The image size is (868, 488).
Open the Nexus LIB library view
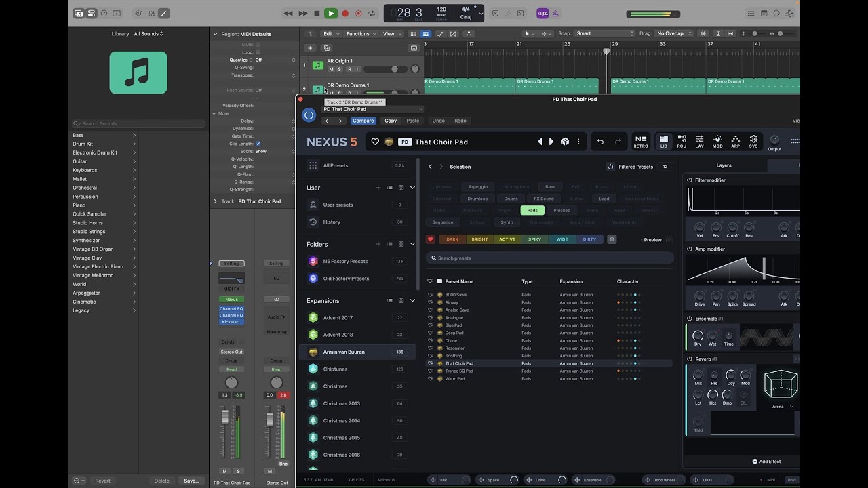pos(664,141)
